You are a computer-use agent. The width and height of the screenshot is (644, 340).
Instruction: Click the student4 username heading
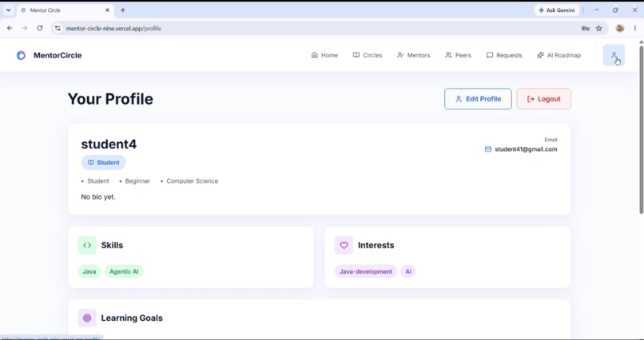[x=109, y=144]
